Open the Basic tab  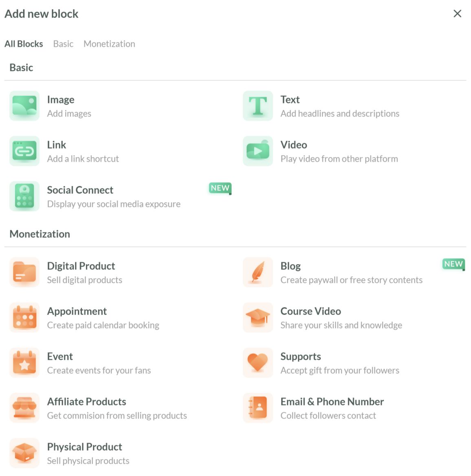(x=63, y=44)
